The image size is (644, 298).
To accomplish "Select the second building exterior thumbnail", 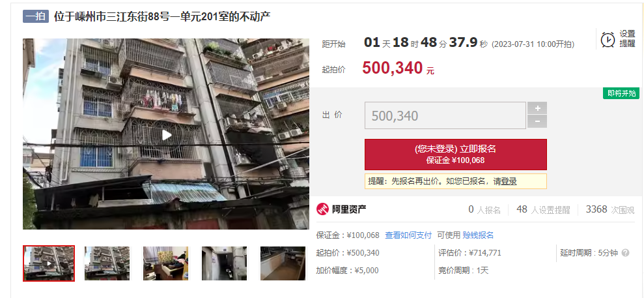I will pos(107,263).
